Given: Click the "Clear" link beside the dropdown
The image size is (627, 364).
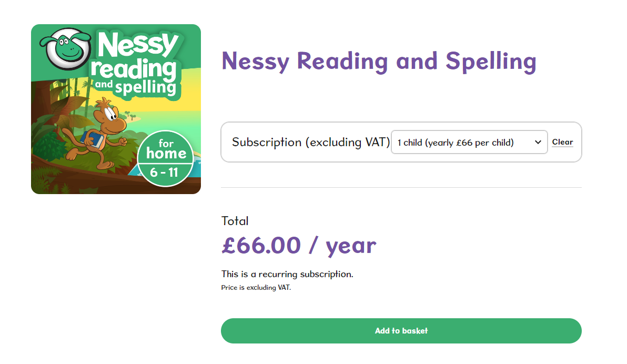Looking at the screenshot, I should pyautogui.click(x=562, y=141).
